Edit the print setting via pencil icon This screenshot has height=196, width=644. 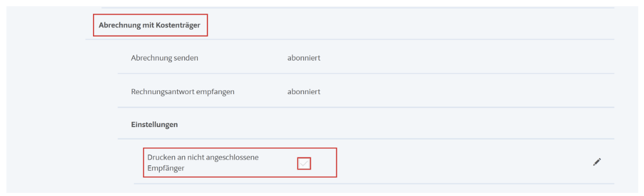click(597, 163)
